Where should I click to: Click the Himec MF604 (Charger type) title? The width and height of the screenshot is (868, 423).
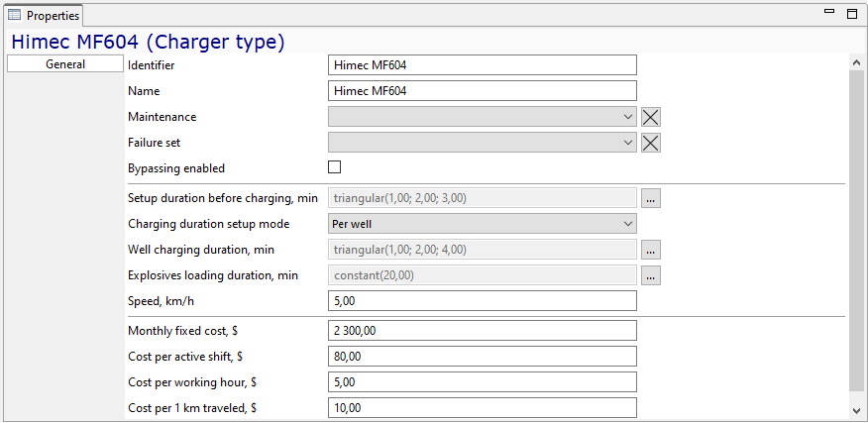click(149, 42)
